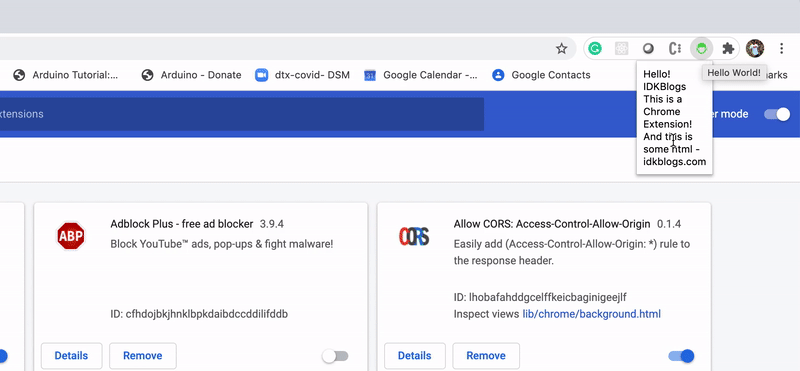This screenshot has width=800, height=371.
Task: Click the Adblock Plus version 3.9.4
Action: [271, 224]
